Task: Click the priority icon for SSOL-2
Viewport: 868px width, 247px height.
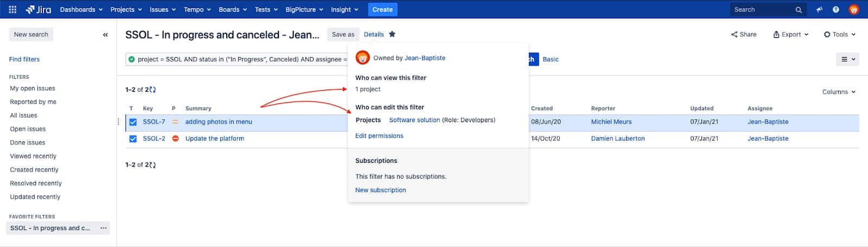Action: pos(175,138)
